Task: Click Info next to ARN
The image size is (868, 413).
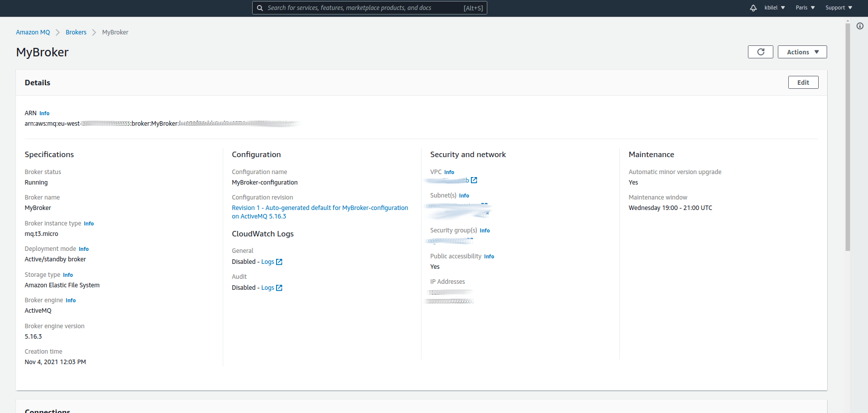Action: 44,114
